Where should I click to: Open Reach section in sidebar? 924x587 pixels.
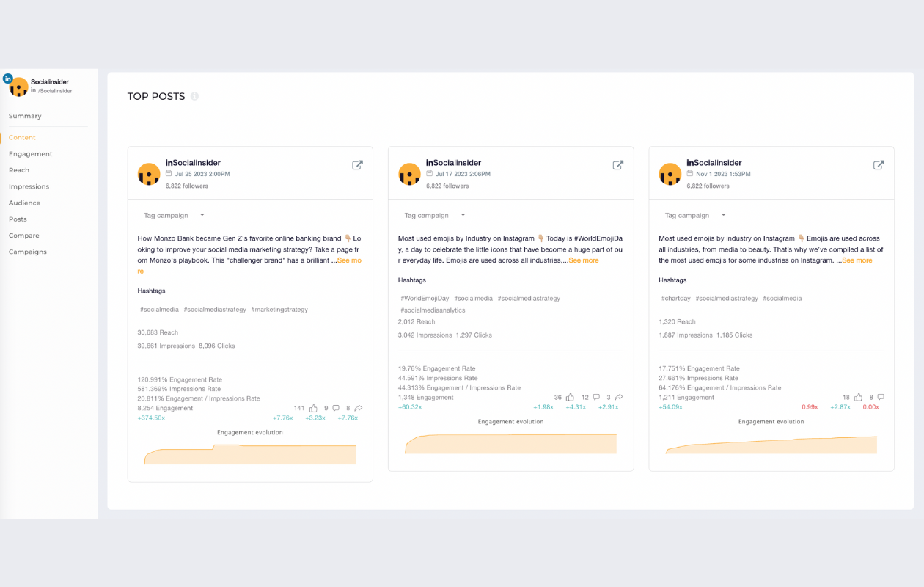point(19,170)
